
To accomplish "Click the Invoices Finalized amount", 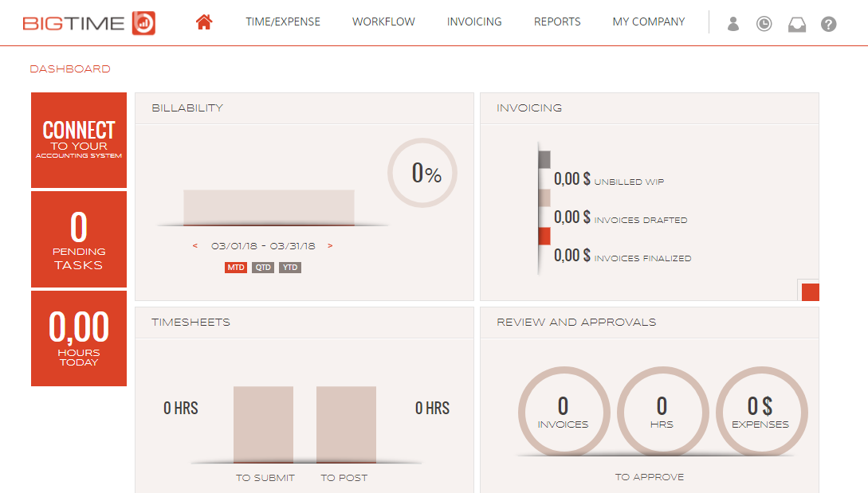I will click(x=571, y=255).
